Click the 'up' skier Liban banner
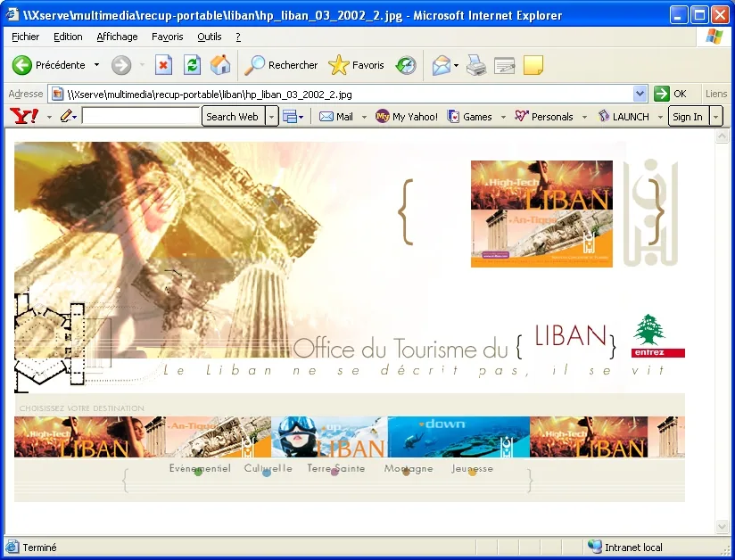Viewport: 735px width, 560px height. point(329,437)
